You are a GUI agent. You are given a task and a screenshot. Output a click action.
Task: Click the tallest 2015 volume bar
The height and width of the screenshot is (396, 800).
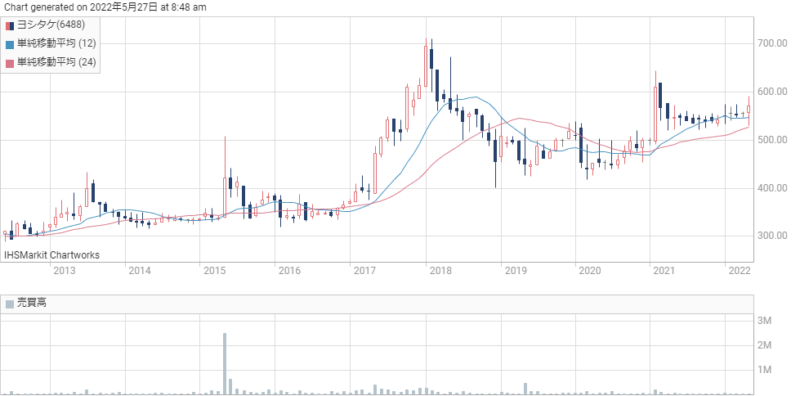[x=224, y=363]
